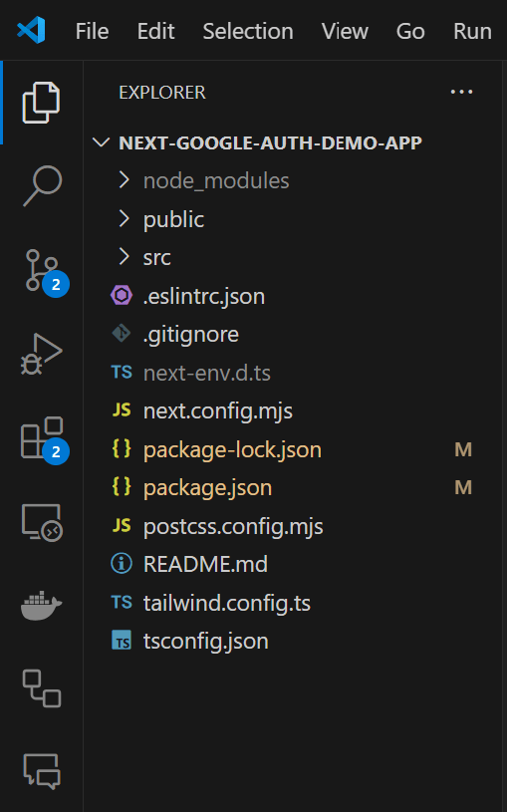Open the Docker view
The image size is (507, 812).
(x=42, y=605)
